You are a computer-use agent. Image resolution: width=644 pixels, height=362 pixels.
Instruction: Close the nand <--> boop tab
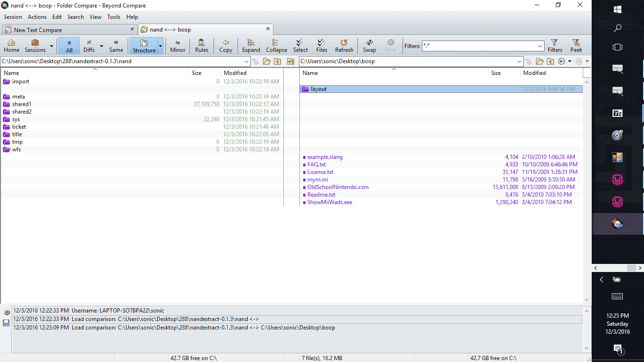[x=269, y=29]
